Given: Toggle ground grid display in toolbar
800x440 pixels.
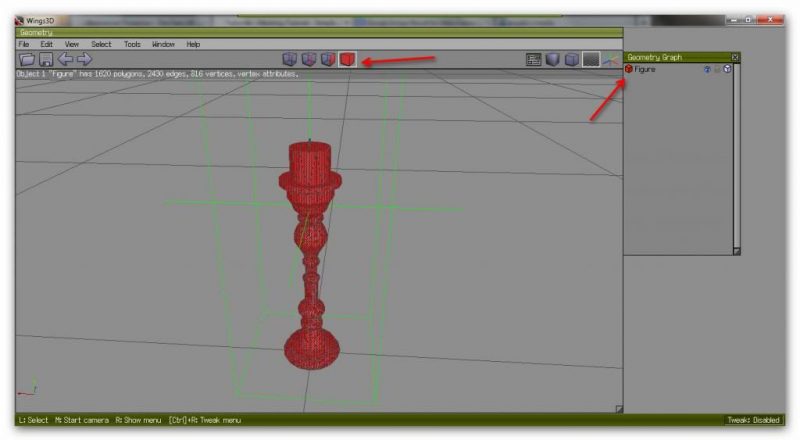Looking at the screenshot, I should [x=591, y=60].
